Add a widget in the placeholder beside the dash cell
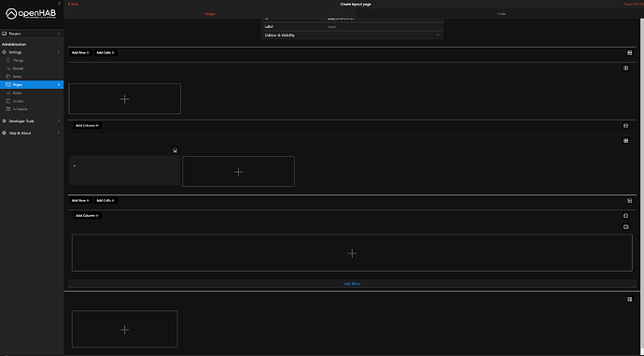644x356 pixels. 238,171
